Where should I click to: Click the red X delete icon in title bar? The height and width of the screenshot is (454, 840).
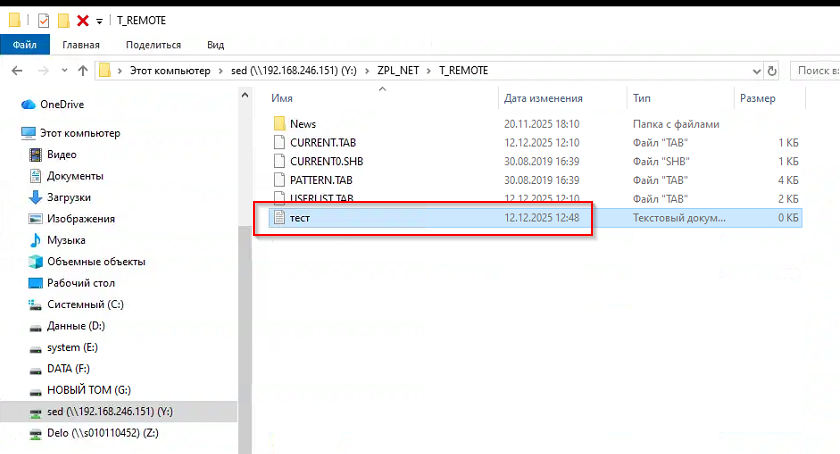(82, 20)
